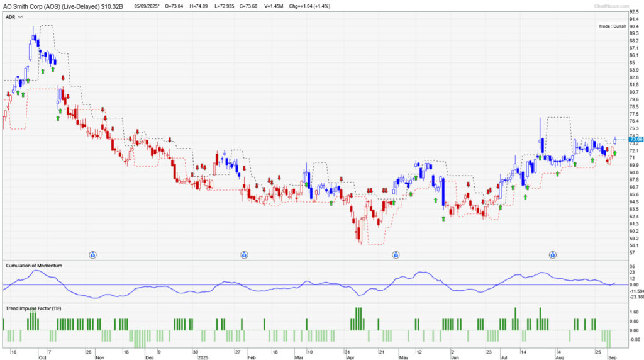Screen dimensions: 644x360
Task: Click the AO Smith Corp (AOS) chart title
Action: 63,6
